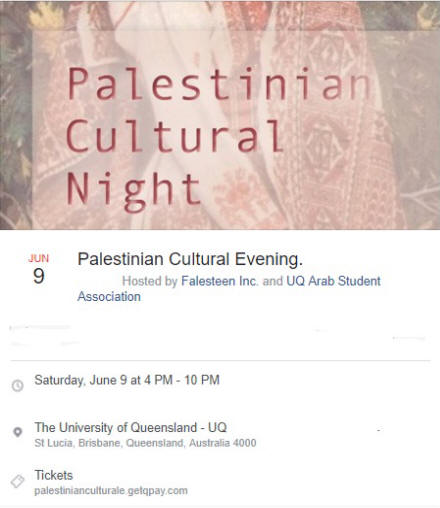Click the word Night on the cover image
Viewport: 440px width, 508px height.
[x=133, y=191]
